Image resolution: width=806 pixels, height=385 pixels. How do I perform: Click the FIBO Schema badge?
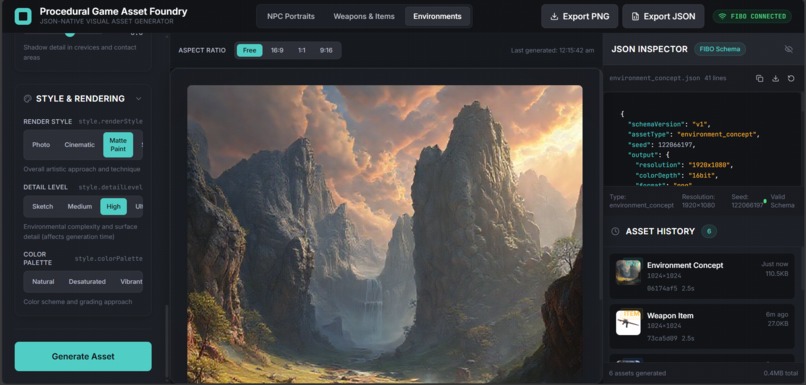(720, 49)
